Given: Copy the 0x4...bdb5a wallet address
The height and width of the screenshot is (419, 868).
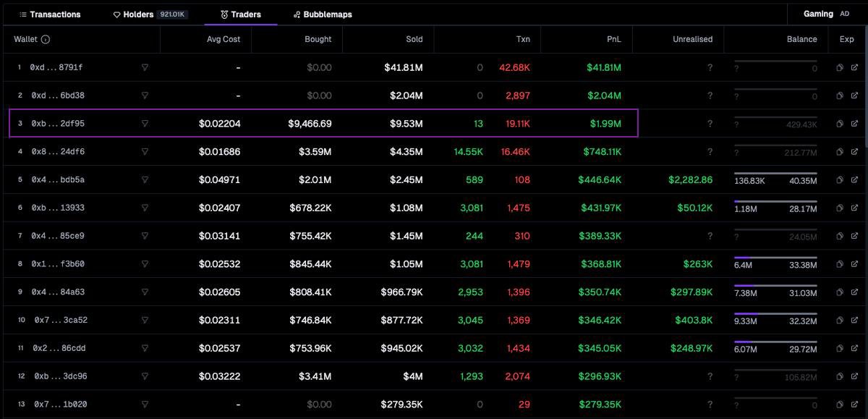Looking at the screenshot, I should [840, 179].
